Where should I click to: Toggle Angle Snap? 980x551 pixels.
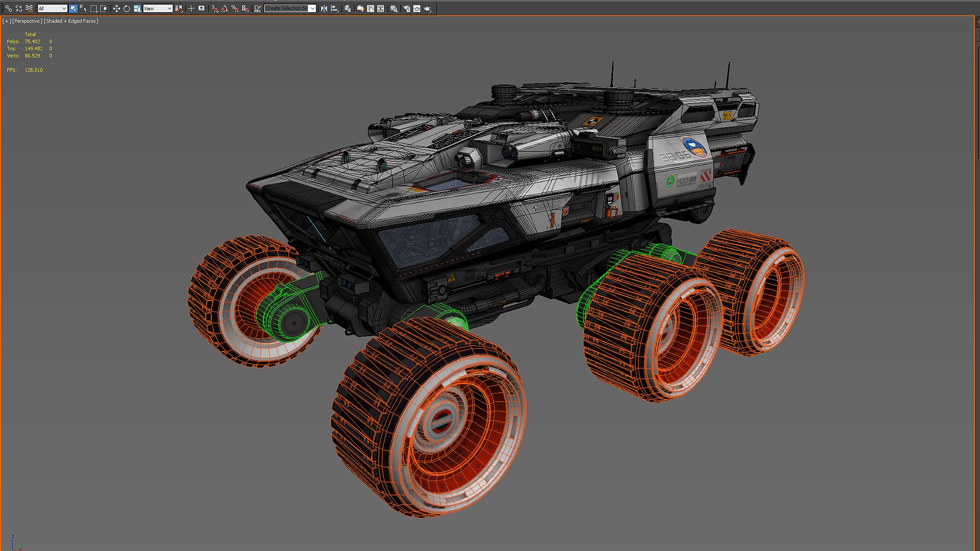[225, 9]
